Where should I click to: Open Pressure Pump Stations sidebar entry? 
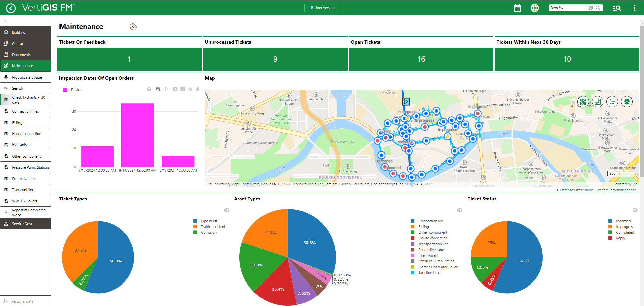[x=26, y=167]
